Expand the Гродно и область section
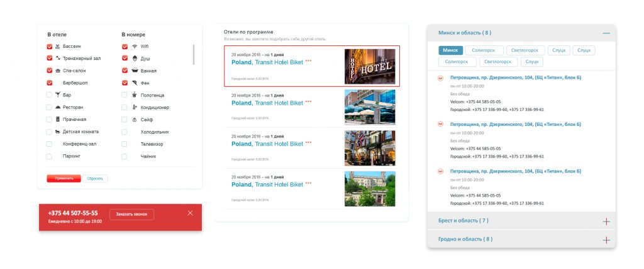Viewport: 644px width, 269px height. tap(606, 239)
